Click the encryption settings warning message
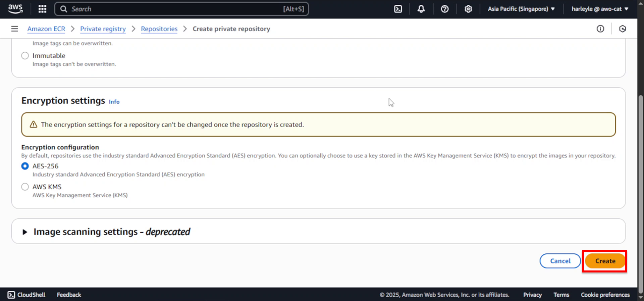Viewport: 644px width, 301px height. point(318,124)
